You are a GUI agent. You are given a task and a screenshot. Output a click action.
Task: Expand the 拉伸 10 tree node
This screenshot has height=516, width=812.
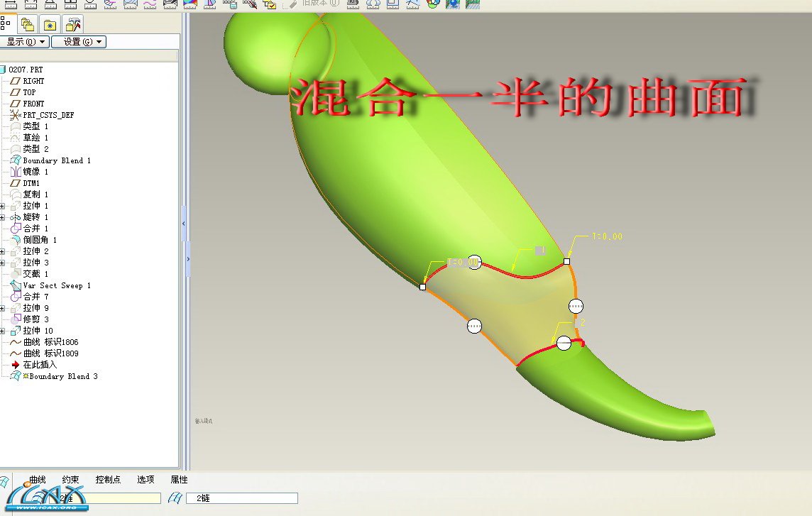3,331
